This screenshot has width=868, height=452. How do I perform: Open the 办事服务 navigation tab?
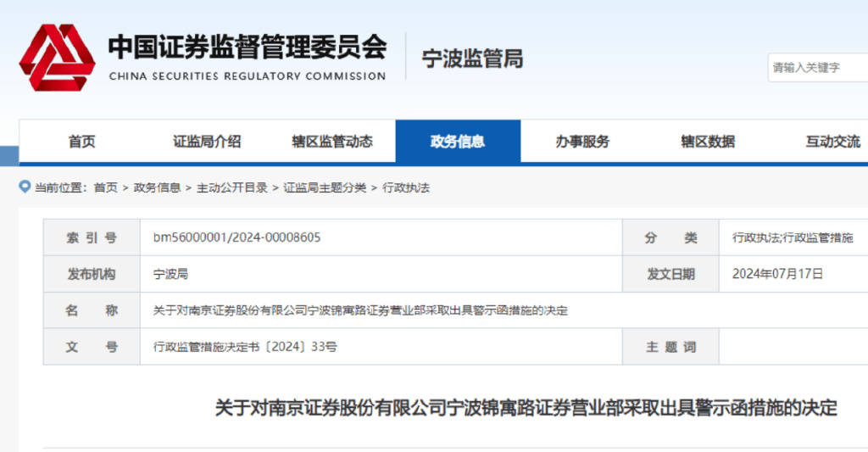click(x=582, y=142)
